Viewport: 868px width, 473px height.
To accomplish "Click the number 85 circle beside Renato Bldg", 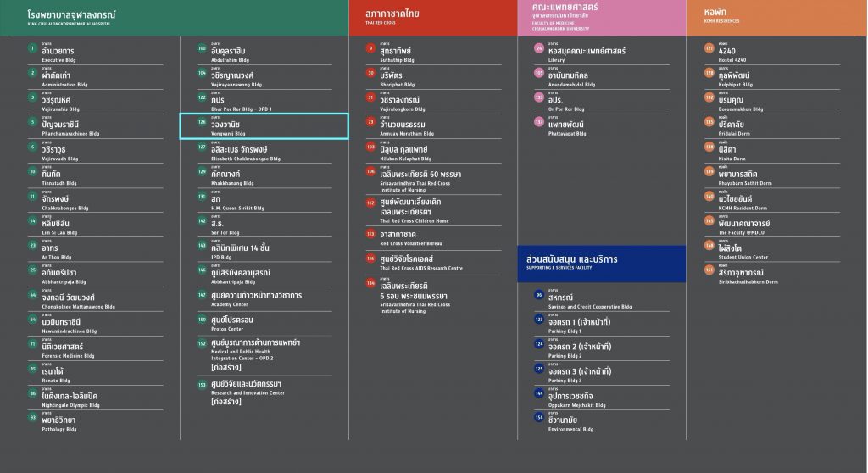I will [33, 369].
